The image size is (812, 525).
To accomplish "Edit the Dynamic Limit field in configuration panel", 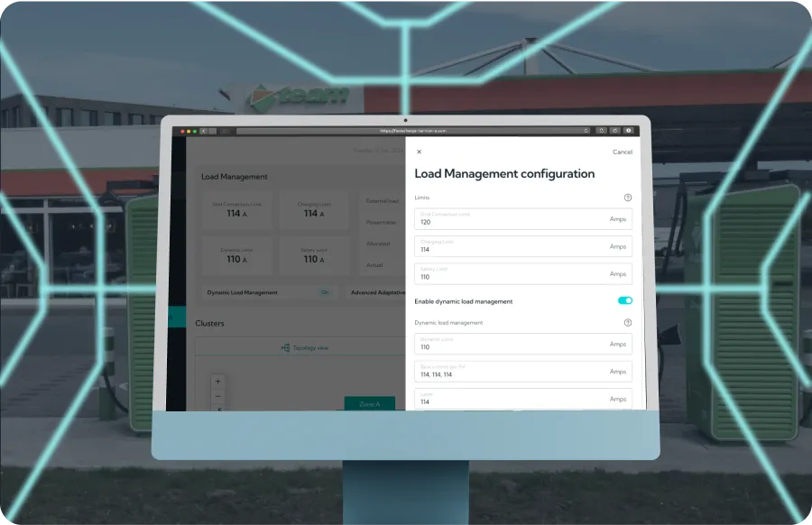I will coord(523,345).
